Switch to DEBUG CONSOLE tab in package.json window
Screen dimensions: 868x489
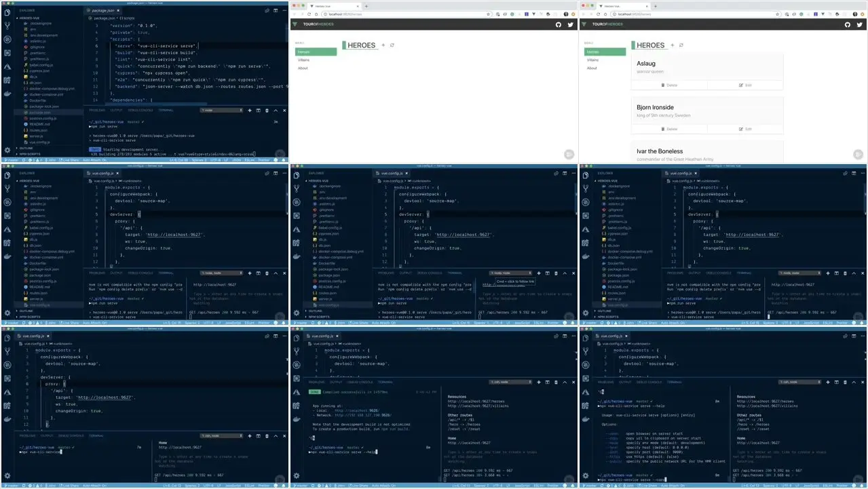pyautogui.click(x=140, y=110)
